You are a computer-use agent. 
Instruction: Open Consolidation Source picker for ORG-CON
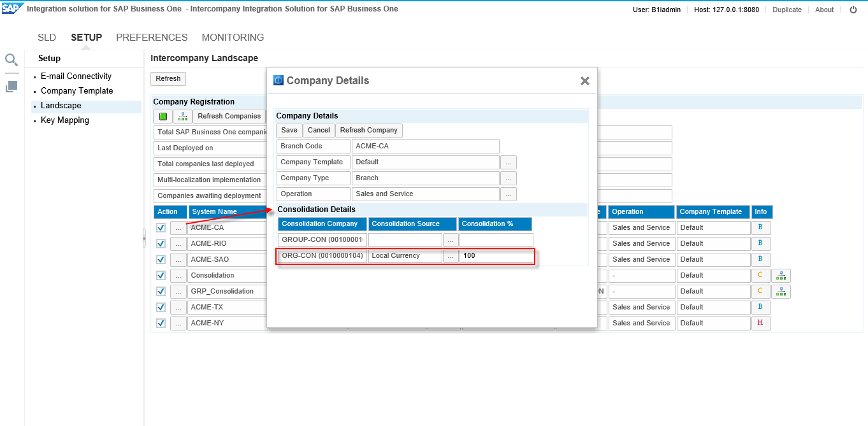(x=450, y=256)
